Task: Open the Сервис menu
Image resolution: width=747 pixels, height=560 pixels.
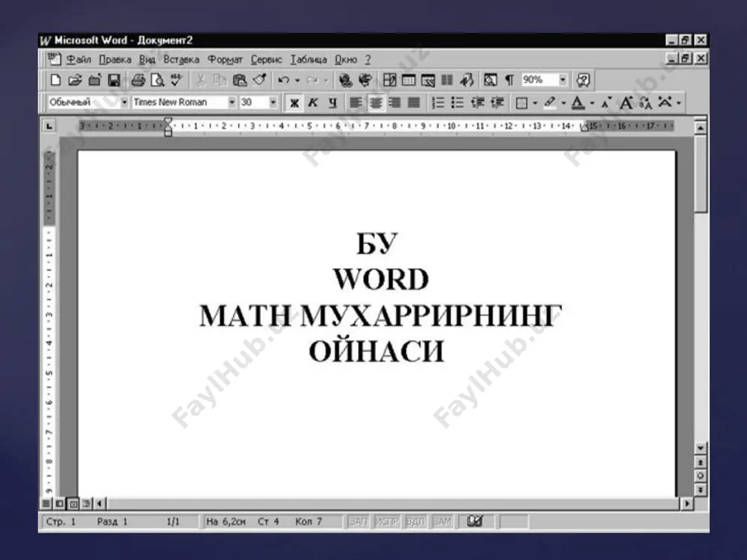Action: (267, 60)
